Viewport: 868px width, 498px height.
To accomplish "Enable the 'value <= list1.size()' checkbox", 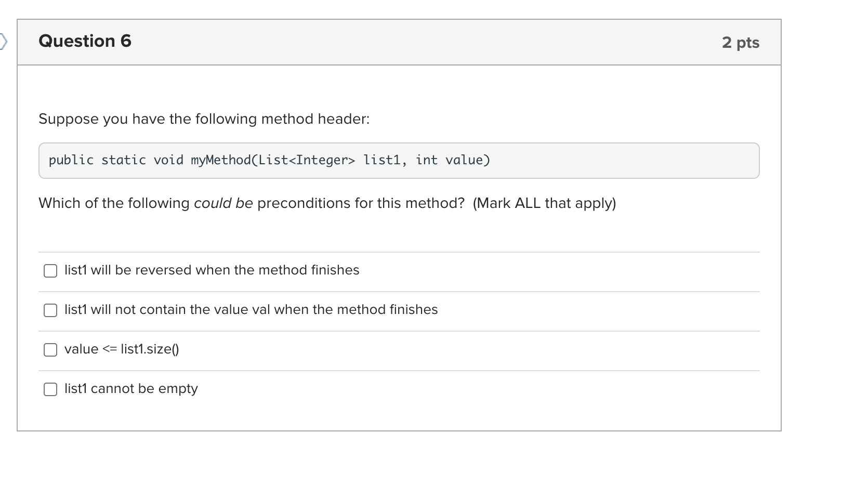I will [x=50, y=350].
